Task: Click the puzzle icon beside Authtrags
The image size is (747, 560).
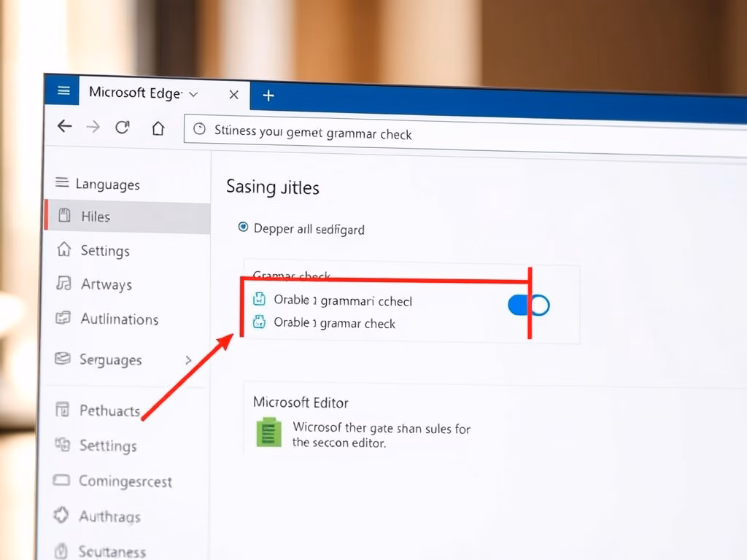Action: (x=61, y=515)
